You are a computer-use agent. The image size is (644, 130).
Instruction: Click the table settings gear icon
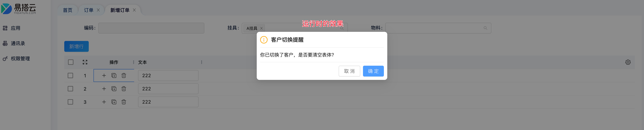click(x=628, y=62)
